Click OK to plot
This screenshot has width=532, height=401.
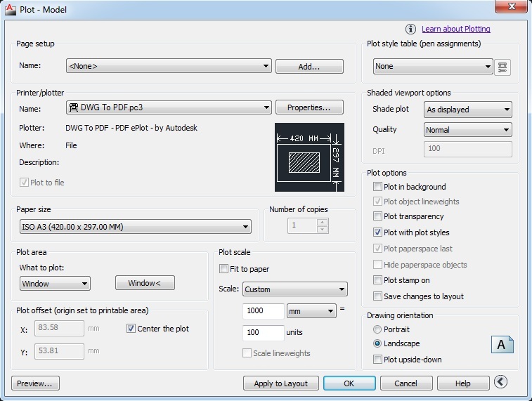(x=349, y=383)
